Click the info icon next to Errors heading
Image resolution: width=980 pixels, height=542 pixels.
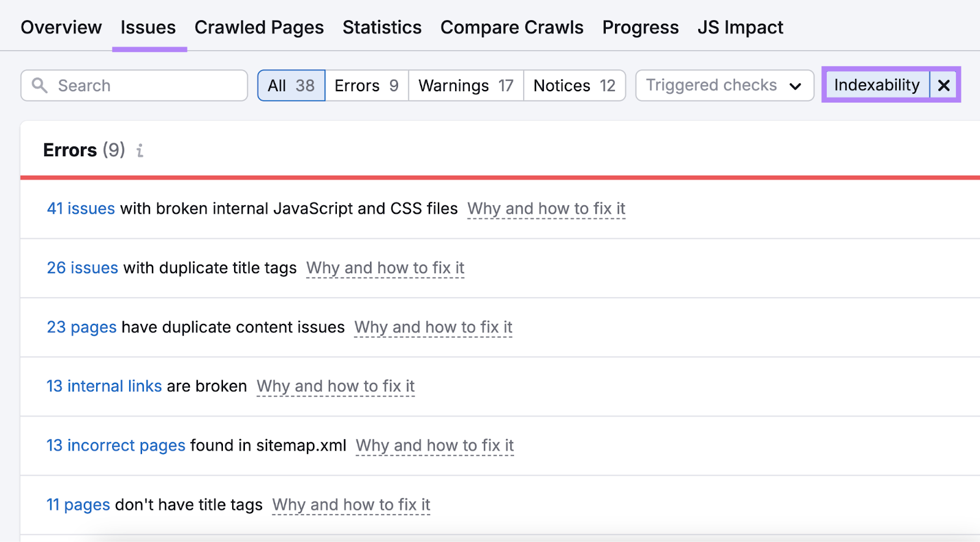click(x=140, y=151)
